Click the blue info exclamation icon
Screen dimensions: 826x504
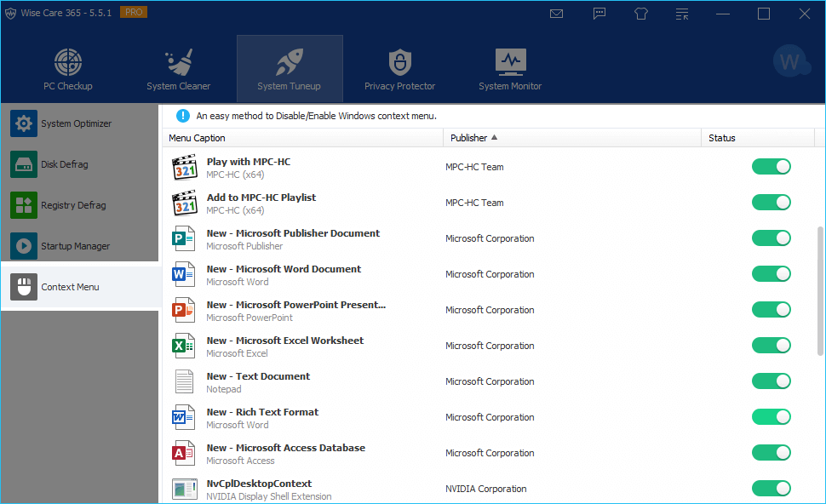click(x=183, y=116)
